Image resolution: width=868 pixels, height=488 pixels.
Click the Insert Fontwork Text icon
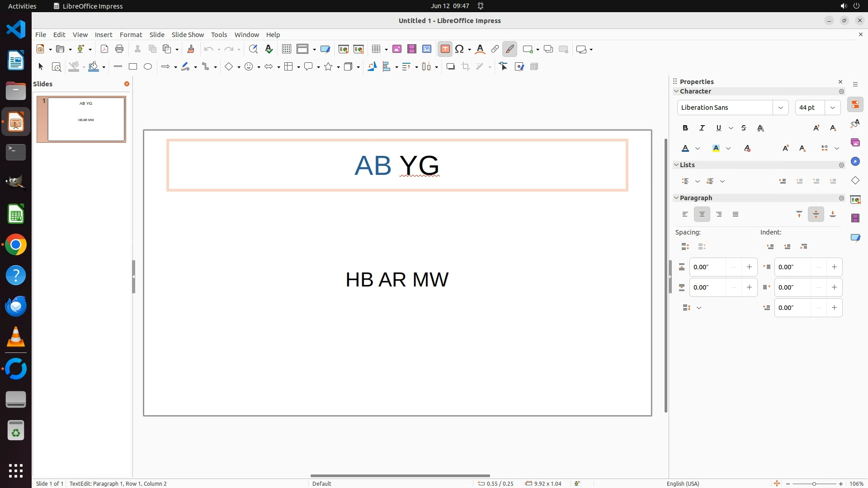point(480,49)
